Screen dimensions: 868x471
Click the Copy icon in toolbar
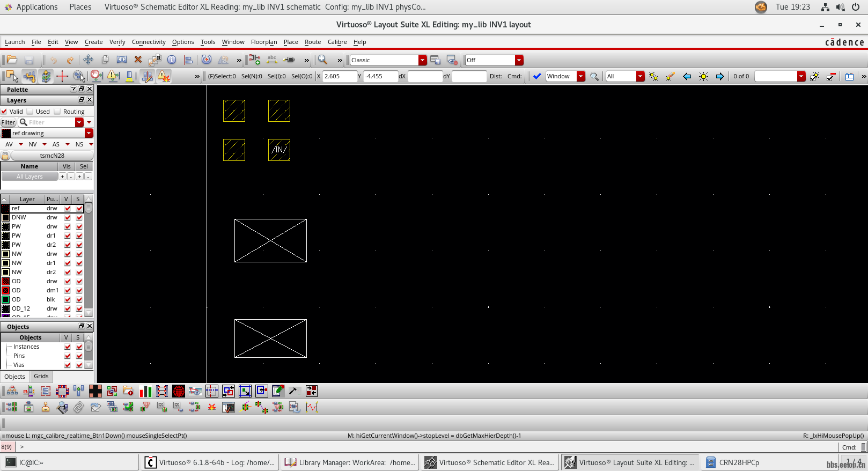[105, 60]
